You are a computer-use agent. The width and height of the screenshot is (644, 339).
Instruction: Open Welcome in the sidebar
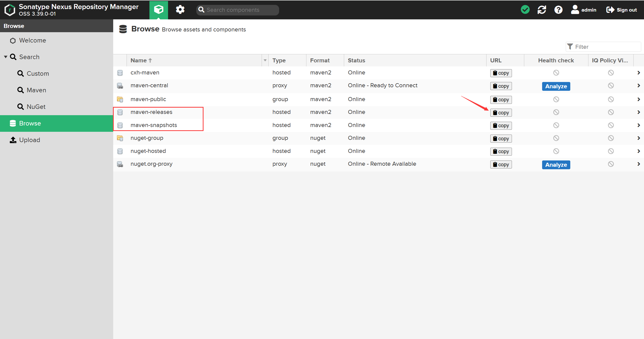pos(32,40)
